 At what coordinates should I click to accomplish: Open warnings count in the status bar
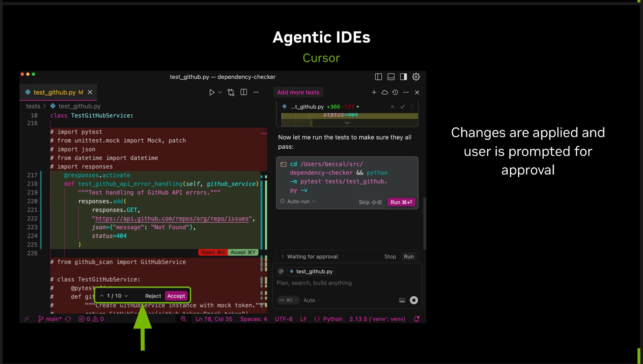point(98,319)
